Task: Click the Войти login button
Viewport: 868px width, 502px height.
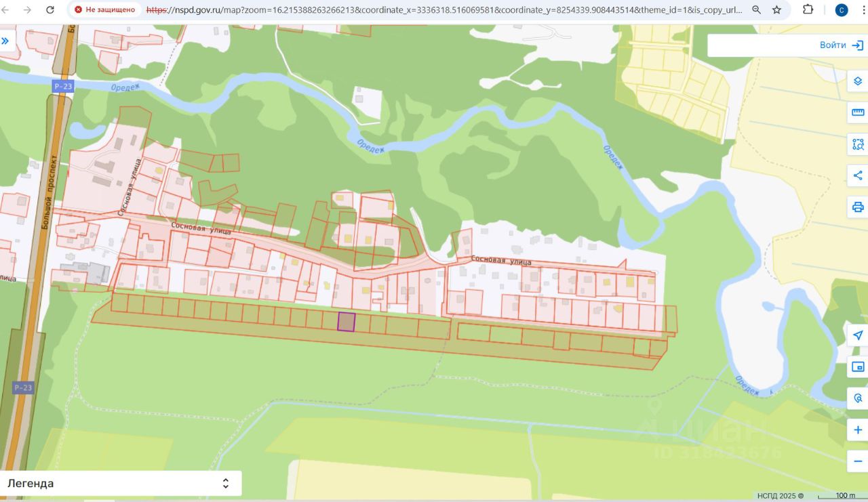Action: coord(841,45)
